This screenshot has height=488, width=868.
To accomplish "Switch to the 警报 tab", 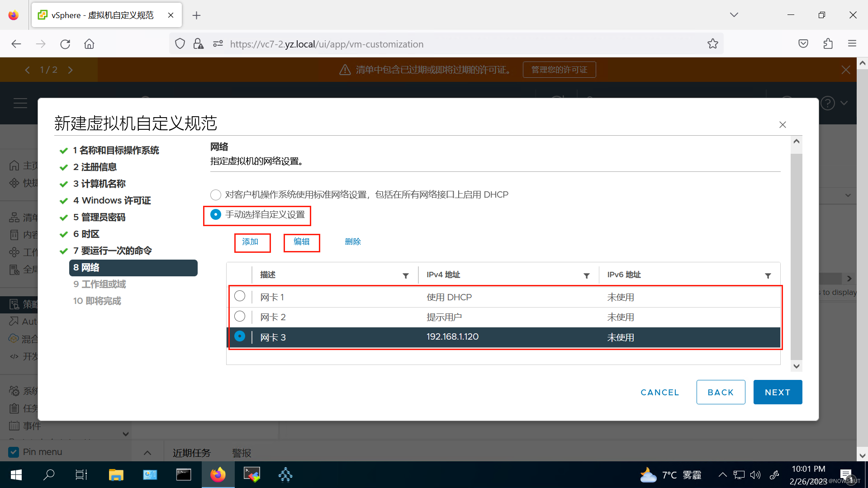I will [x=241, y=452].
